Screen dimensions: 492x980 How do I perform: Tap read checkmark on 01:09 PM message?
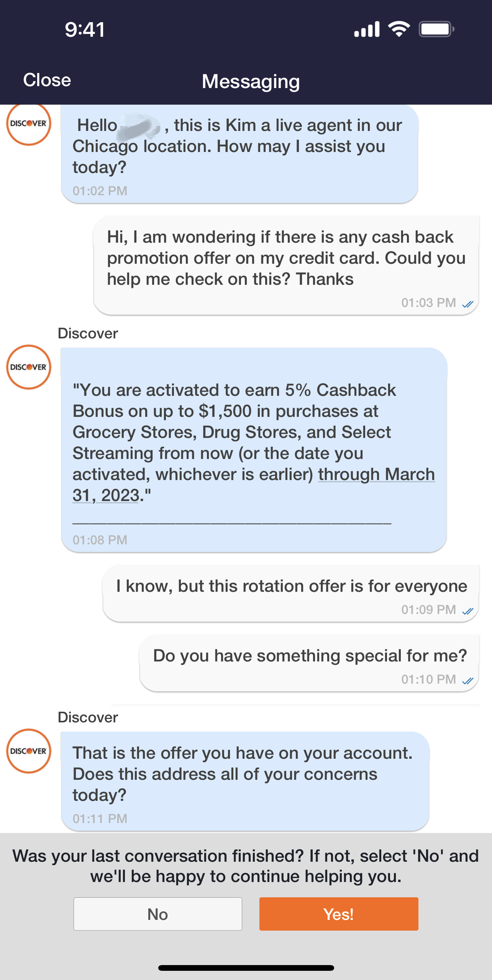coord(467,611)
